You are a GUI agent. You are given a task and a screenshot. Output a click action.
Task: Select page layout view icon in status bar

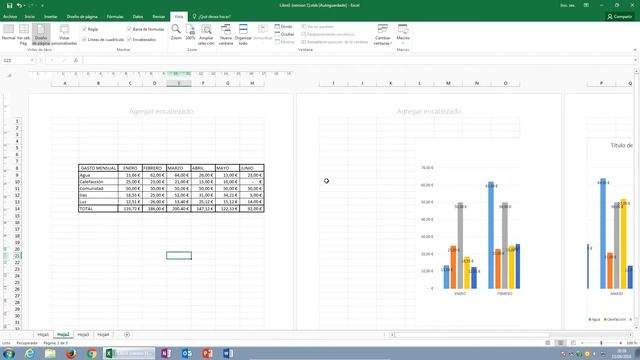click(x=560, y=343)
